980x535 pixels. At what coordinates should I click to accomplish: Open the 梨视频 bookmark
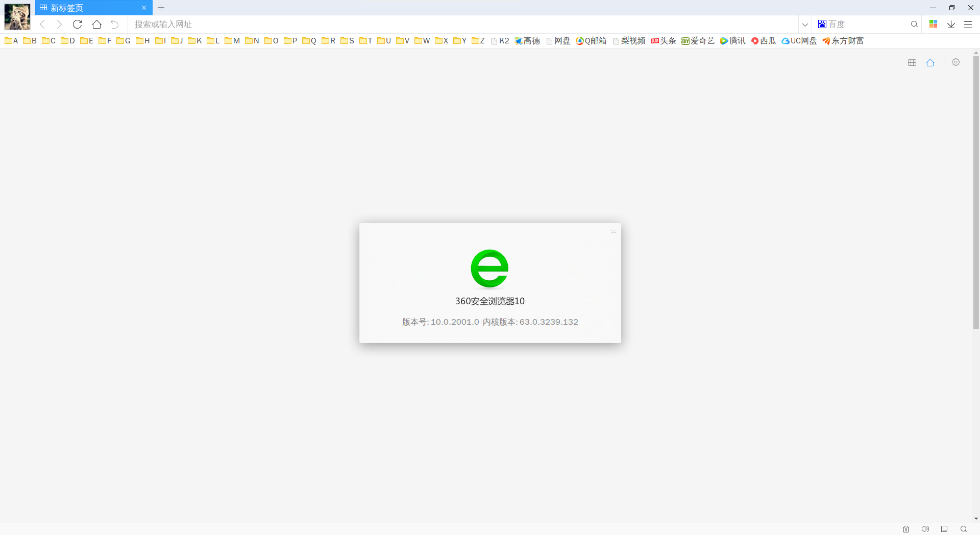[629, 40]
